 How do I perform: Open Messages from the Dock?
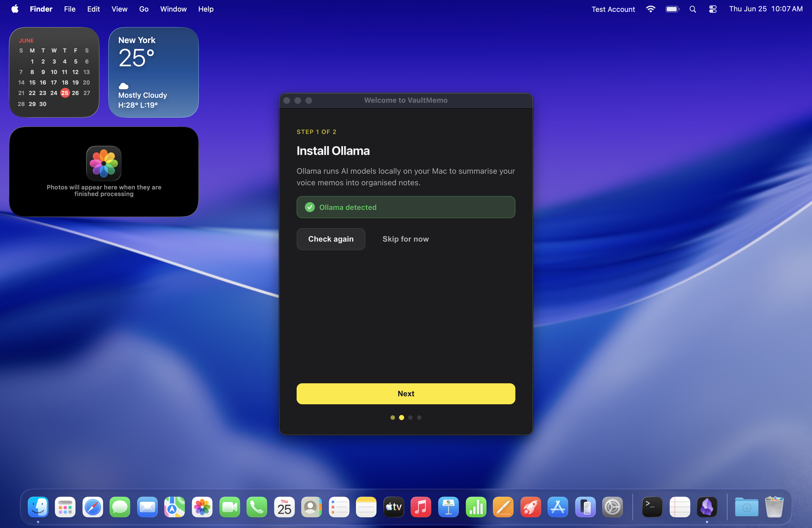point(120,507)
